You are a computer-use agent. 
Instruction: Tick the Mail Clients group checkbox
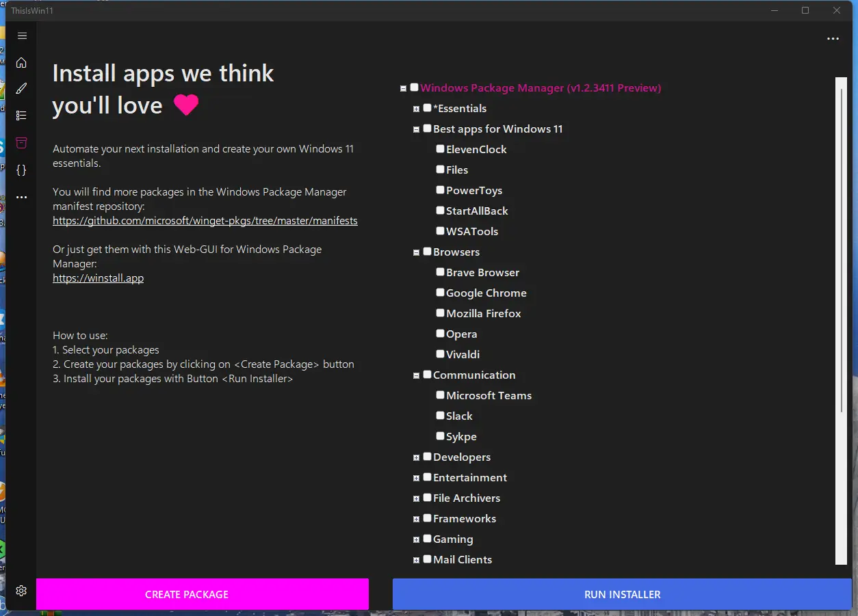tap(427, 559)
